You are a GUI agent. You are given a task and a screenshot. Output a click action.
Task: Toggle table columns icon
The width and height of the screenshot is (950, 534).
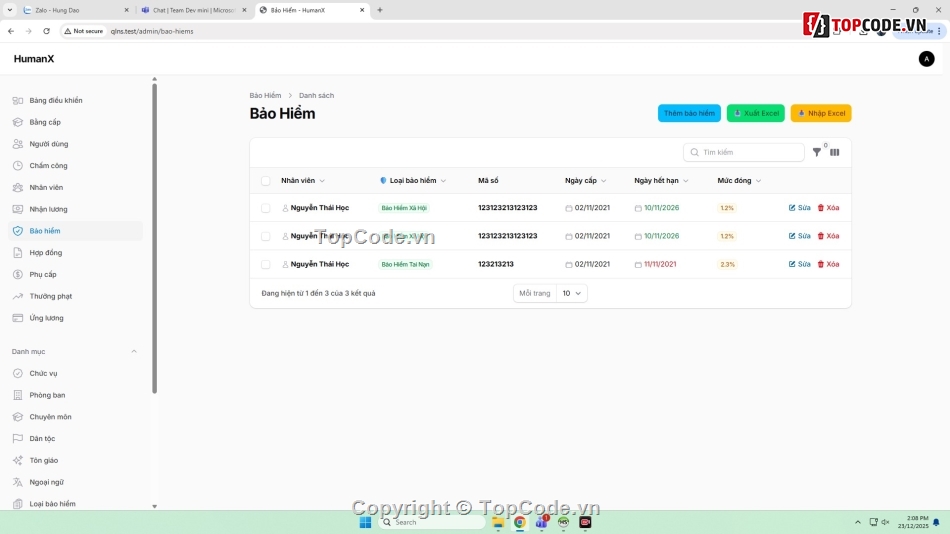tap(835, 153)
